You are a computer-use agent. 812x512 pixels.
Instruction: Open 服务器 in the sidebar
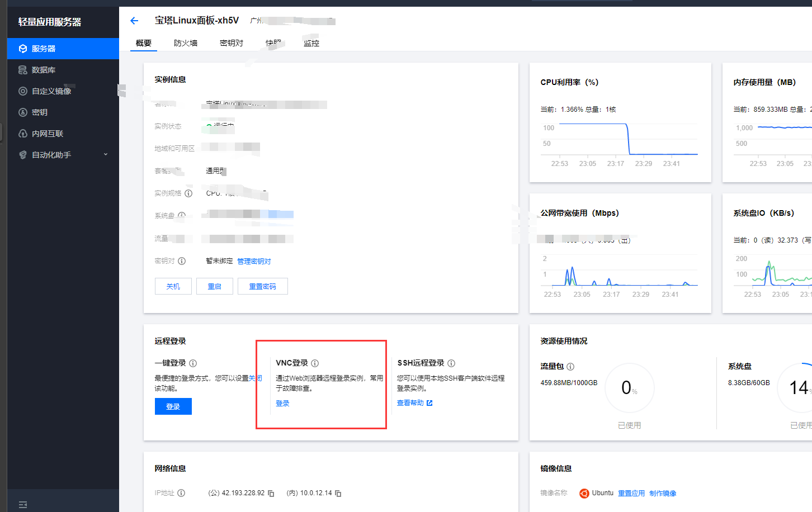tap(63, 49)
